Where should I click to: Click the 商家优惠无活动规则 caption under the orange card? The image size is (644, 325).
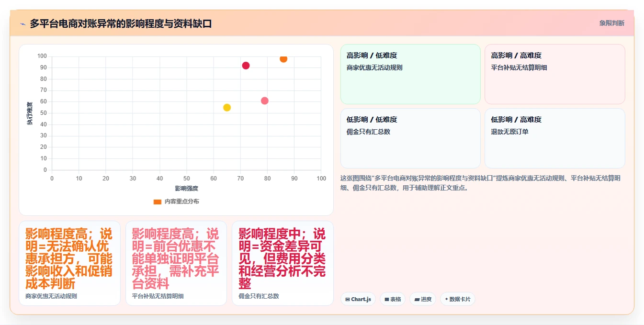click(51, 296)
